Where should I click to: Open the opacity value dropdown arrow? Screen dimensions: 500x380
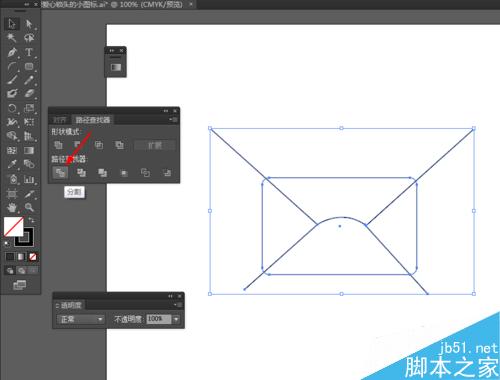pyautogui.click(x=176, y=319)
